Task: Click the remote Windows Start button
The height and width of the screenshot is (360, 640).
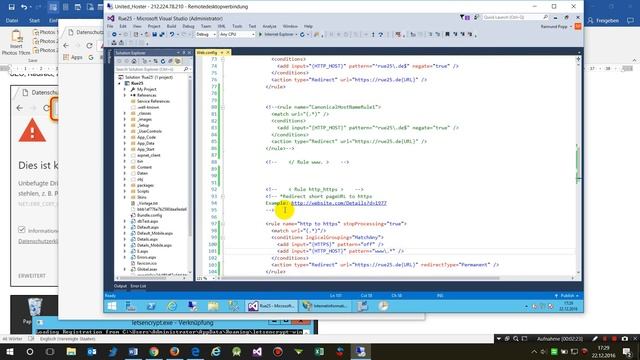Action: [x=112, y=306]
